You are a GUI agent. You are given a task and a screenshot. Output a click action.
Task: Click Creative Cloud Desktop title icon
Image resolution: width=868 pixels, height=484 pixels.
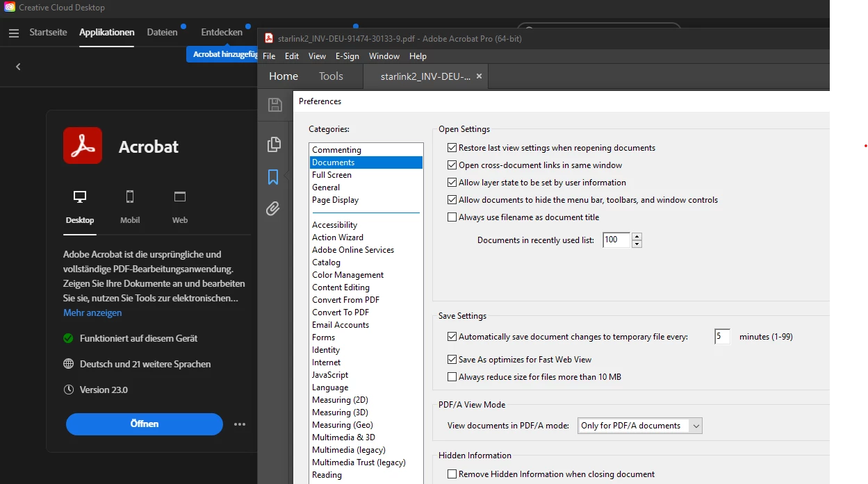10,7
